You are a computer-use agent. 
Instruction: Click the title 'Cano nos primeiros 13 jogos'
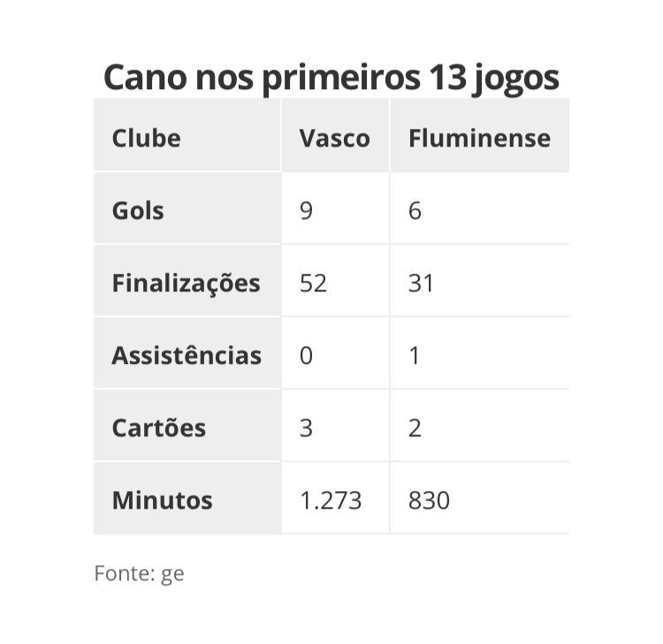point(331,78)
